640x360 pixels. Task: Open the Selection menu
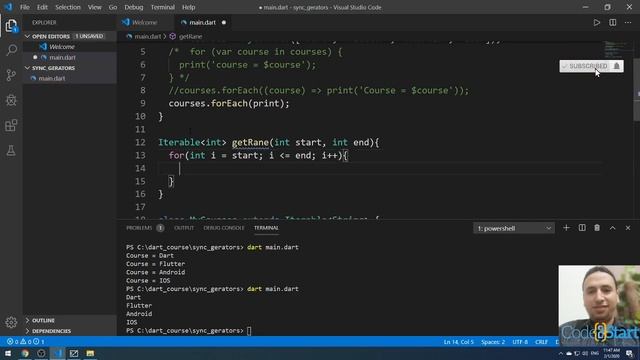coord(68,7)
